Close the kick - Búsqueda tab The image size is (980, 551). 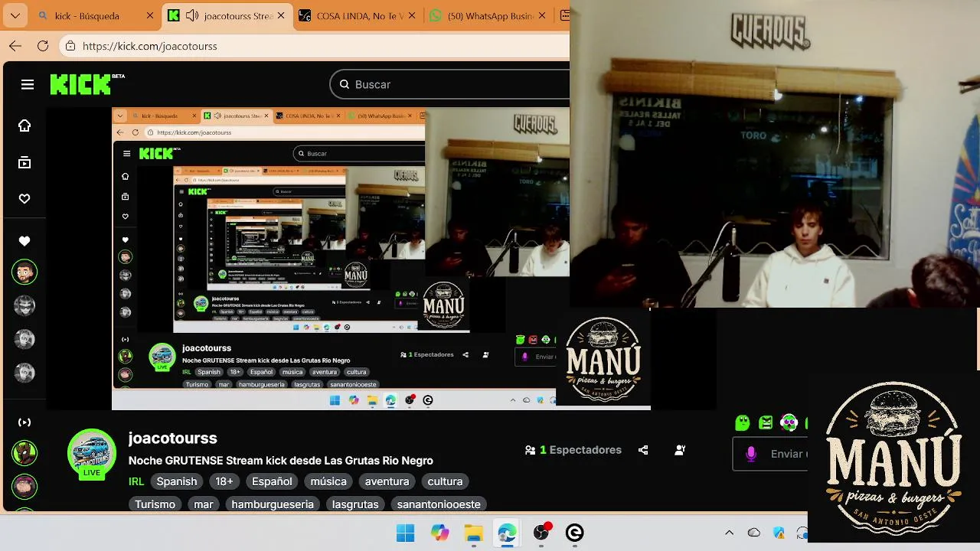(x=149, y=15)
